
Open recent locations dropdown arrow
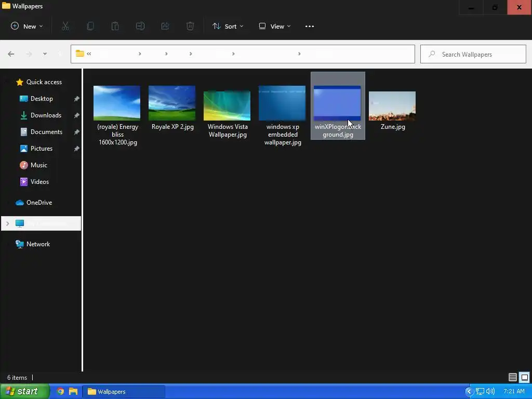click(x=45, y=54)
